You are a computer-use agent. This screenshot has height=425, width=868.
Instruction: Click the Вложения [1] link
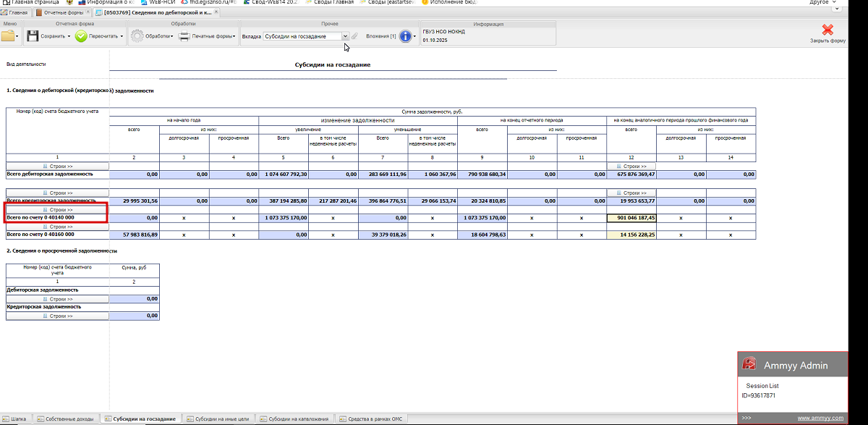[x=380, y=36]
